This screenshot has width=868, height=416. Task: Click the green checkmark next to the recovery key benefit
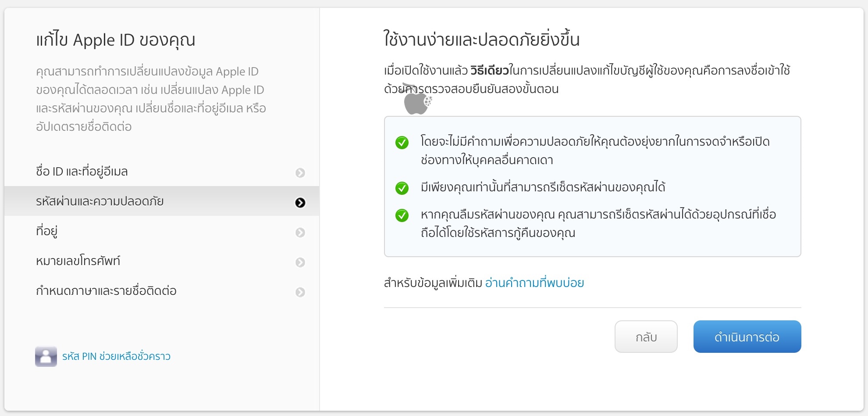tap(402, 215)
